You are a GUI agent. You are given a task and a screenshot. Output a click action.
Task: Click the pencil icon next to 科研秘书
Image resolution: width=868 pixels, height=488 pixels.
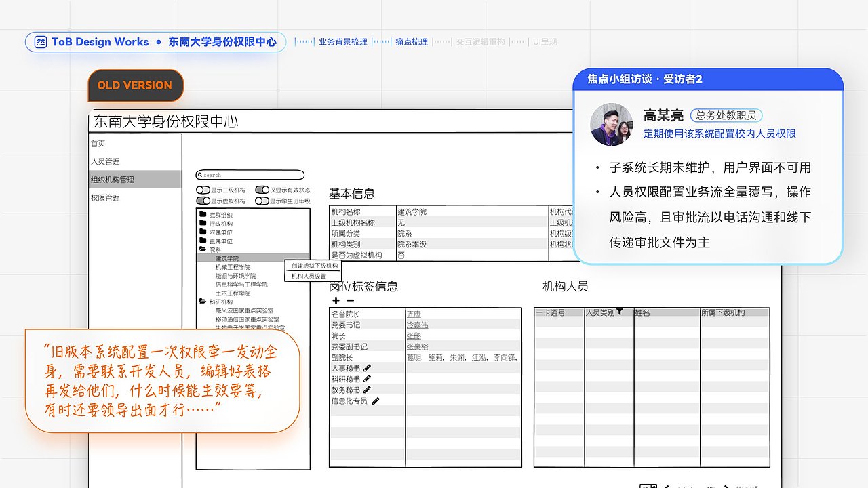[x=368, y=379]
